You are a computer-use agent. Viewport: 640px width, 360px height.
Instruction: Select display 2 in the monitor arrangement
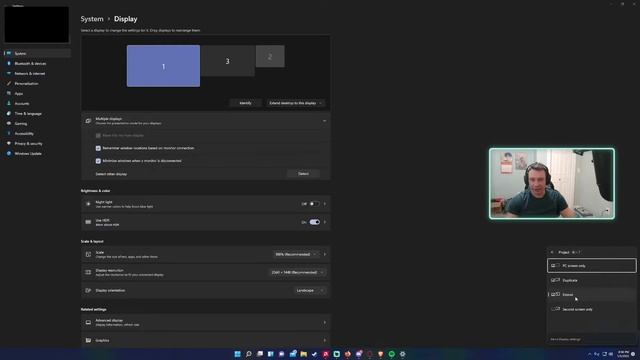point(270,56)
